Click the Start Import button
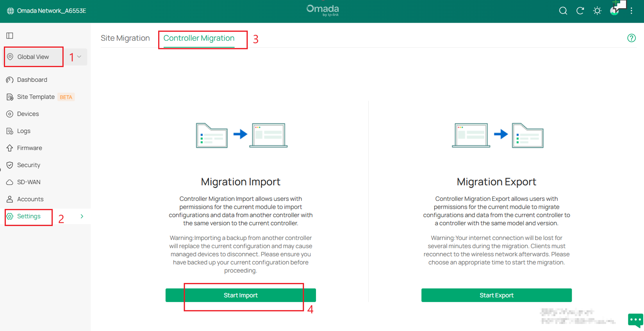This screenshot has height=331, width=644. (x=241, y=295)
